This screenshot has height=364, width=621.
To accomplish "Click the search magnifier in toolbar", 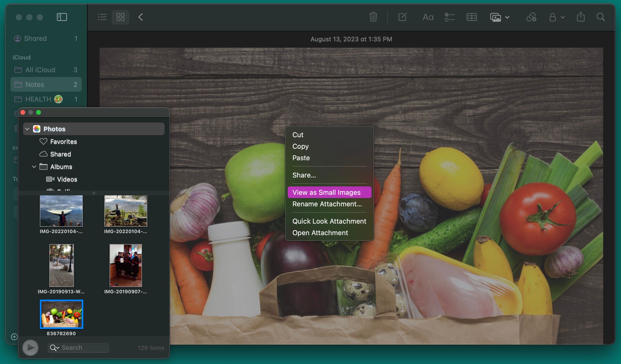I will pyautogui.click(x=601, y=17).
